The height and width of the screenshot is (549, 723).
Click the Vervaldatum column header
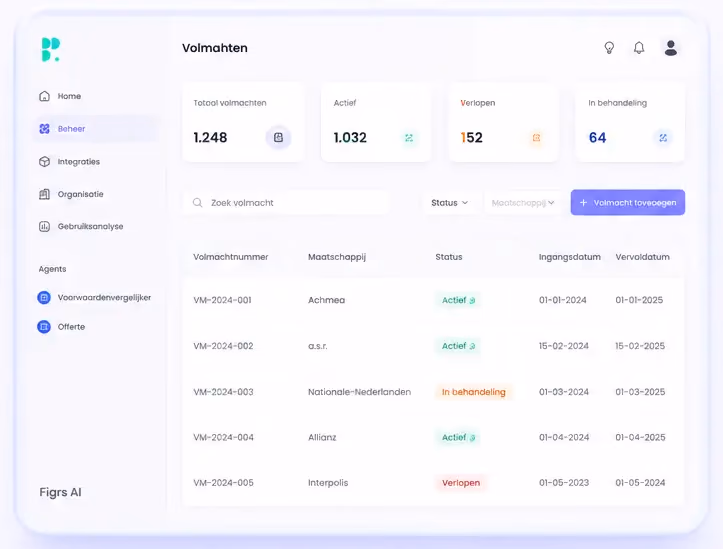click(x=642, y=257)
